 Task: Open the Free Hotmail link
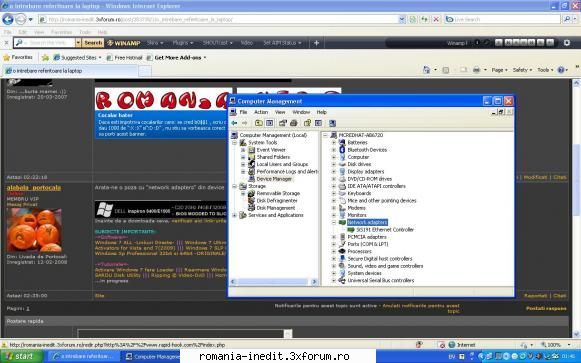[x=124, y=57]
